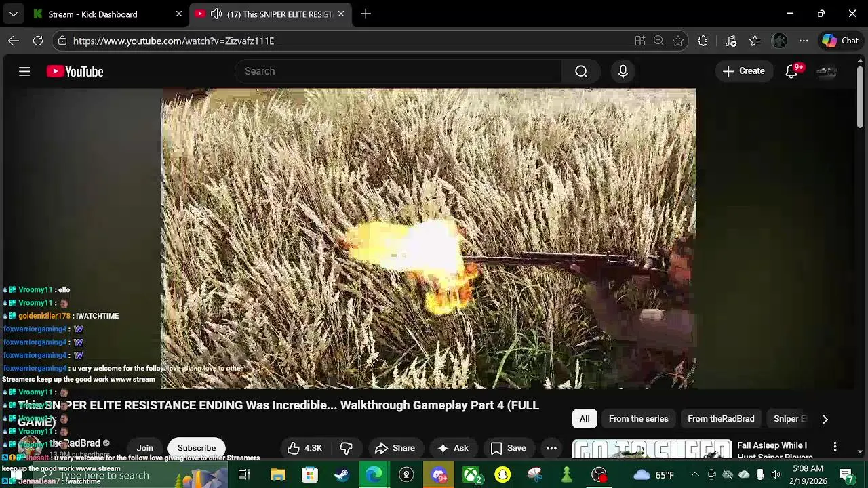The image size is (868, 488).
Task: Click the YouTube search magnifier button
Action: coord(581,71)
